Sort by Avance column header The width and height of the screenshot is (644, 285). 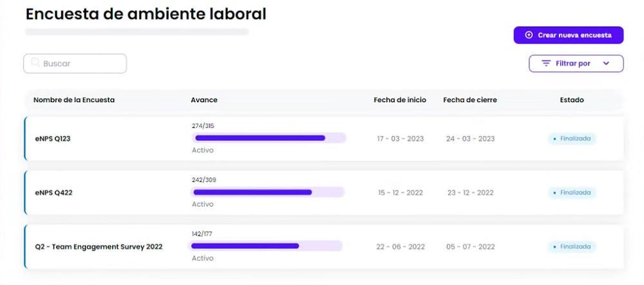tap(204, 100)
